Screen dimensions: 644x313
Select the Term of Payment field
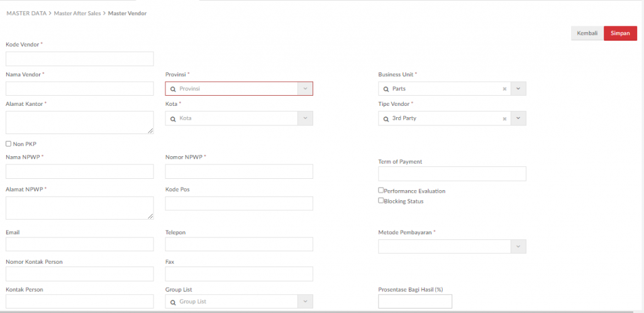tap(452, 174)
